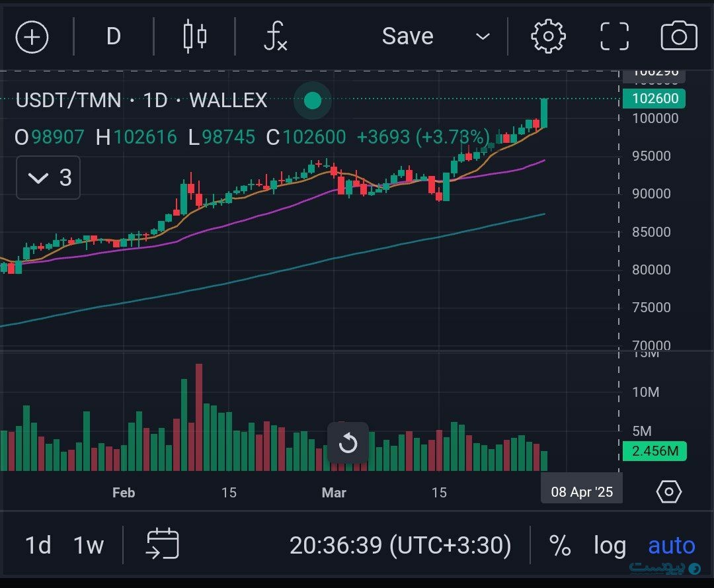Open the indicators fx menu
Image resolution: width=714 pixels, height=588 pixels.
pos(276,36)
